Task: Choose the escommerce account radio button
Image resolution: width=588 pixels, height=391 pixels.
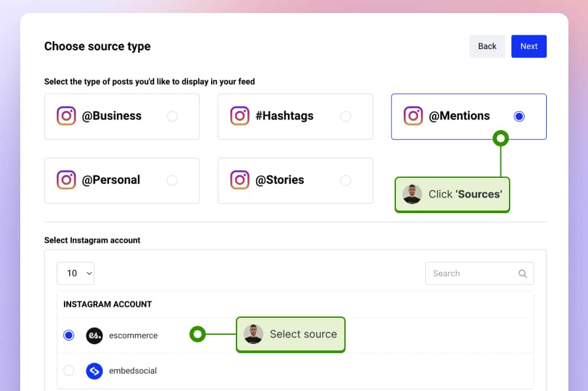Action: 69,335
